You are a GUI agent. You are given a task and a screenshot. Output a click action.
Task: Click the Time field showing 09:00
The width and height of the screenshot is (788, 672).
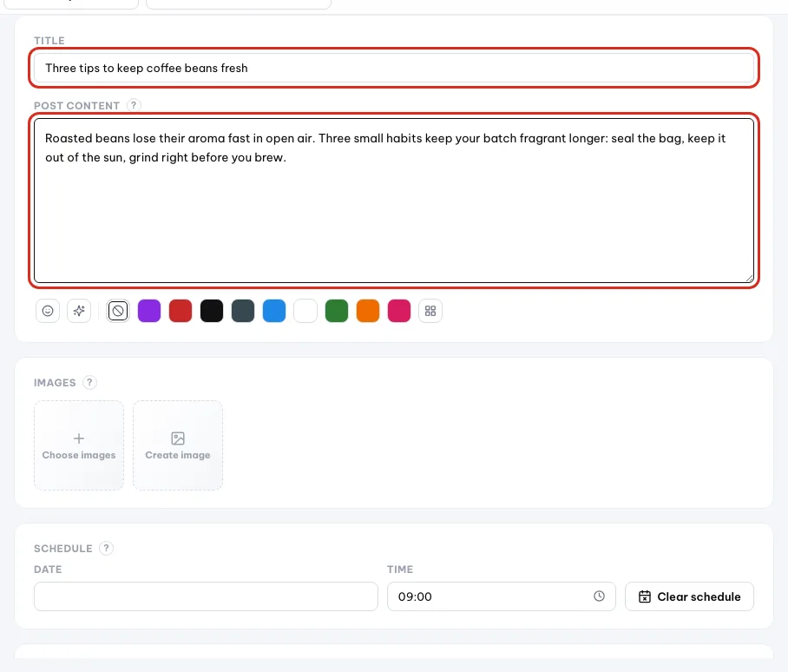(501, 596)
